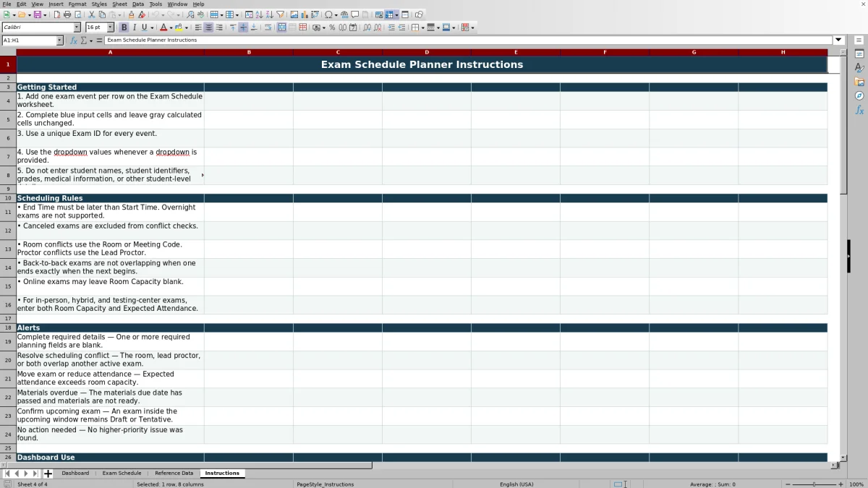This screenshot has height=488, width=868.
Task: Click the scroll to last sheet button
Action: [36, 474]
